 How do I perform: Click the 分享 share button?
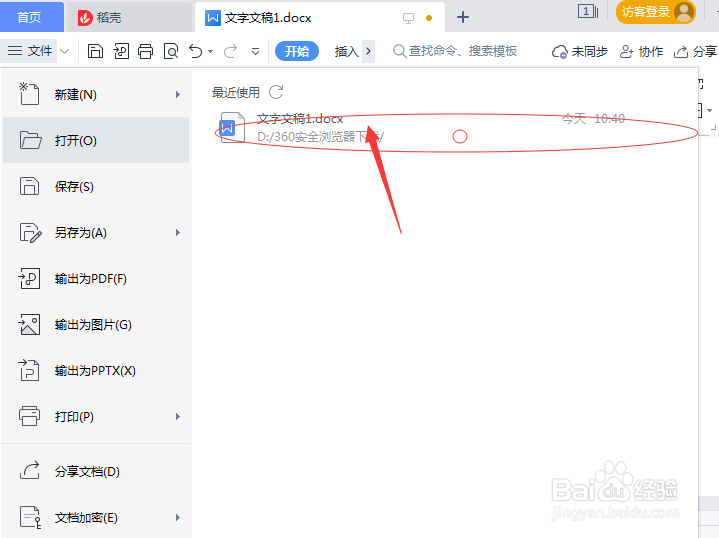tap(695, 51)
